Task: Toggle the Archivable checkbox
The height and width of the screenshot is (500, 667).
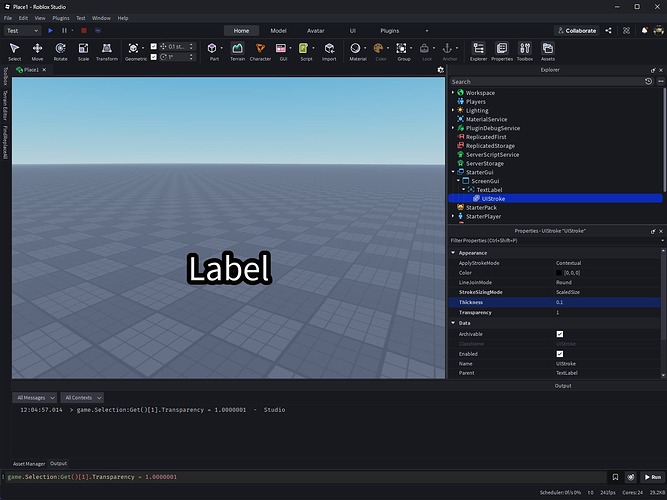Action: point(560,334)
